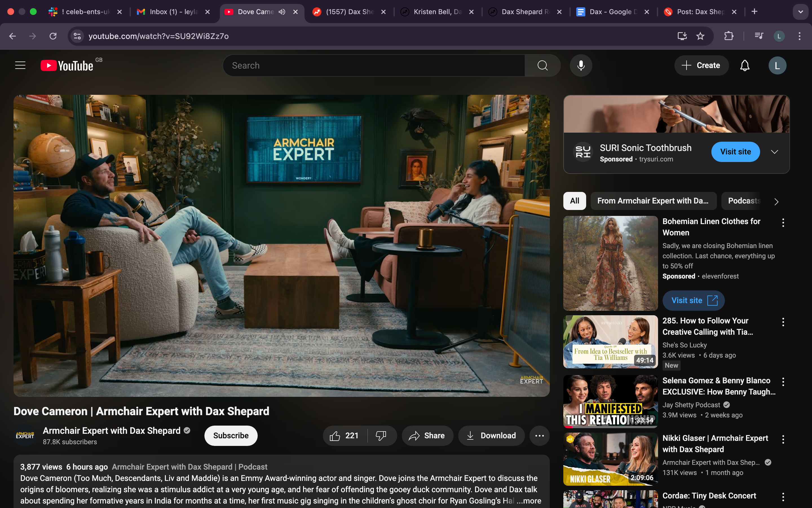Click the search magnifier button
Image resolution: width=812 pixels, height=508 pixels.
point(542,65)
